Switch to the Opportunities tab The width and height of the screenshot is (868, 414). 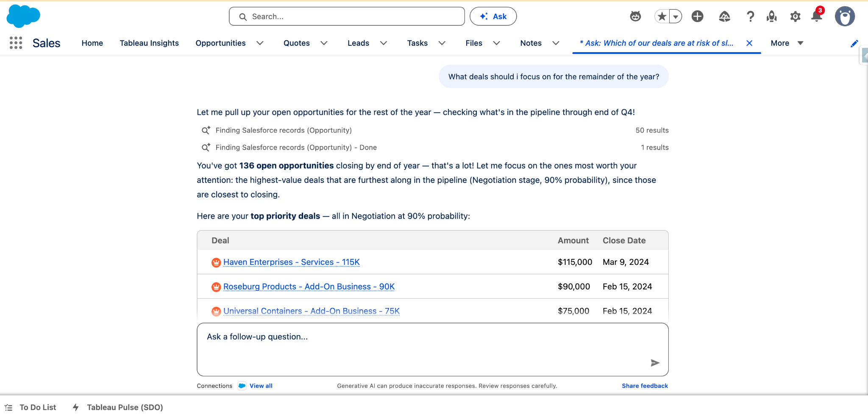220,43
